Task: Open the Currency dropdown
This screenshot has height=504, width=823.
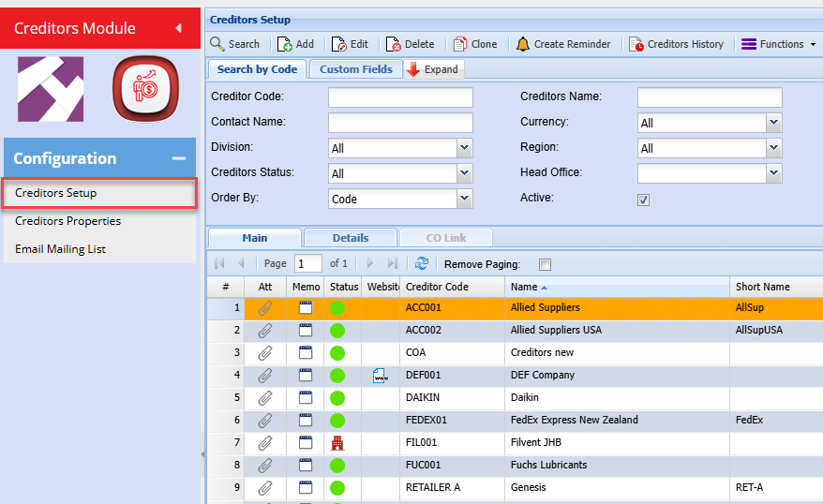Action: pyautogui.click(x=773, y=123)
